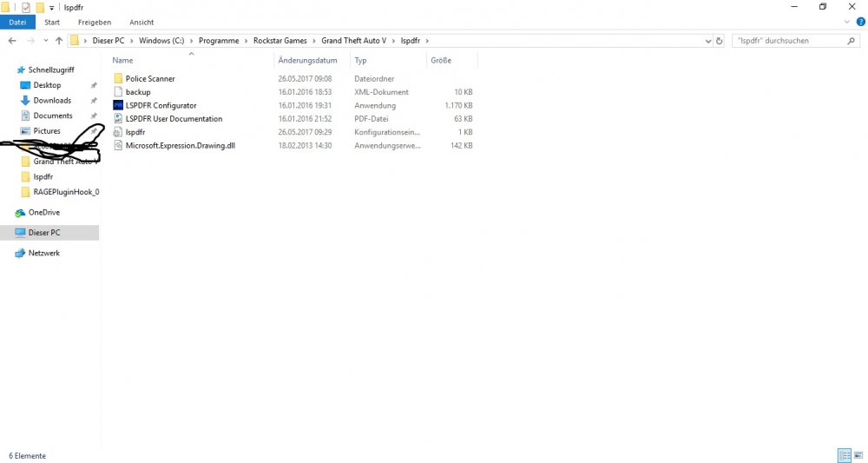Click Programme breadcrumb in address bar
Screen dimensions: 868x463
(220, 41)
